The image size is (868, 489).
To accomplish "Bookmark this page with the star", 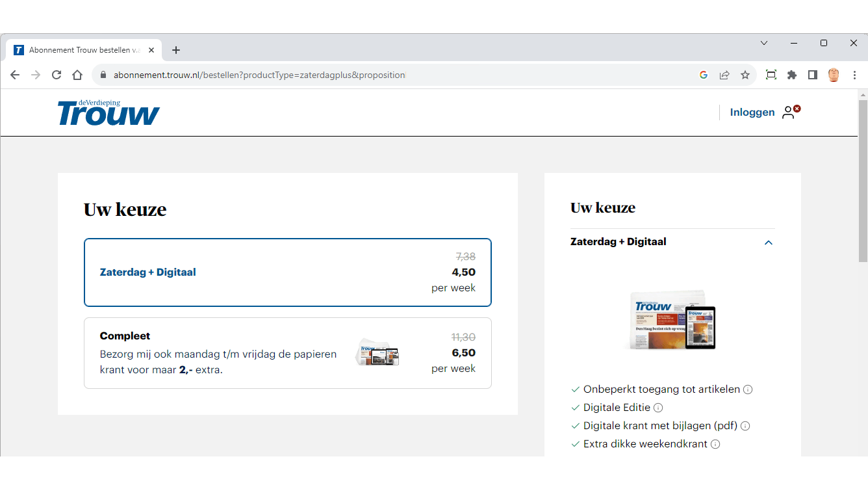I will [745, 75].
